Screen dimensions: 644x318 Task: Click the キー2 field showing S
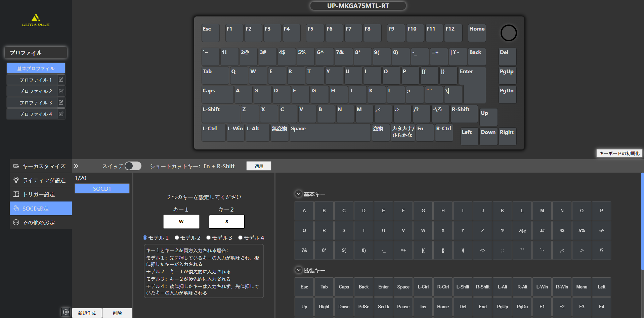click(x=227, y=222)
